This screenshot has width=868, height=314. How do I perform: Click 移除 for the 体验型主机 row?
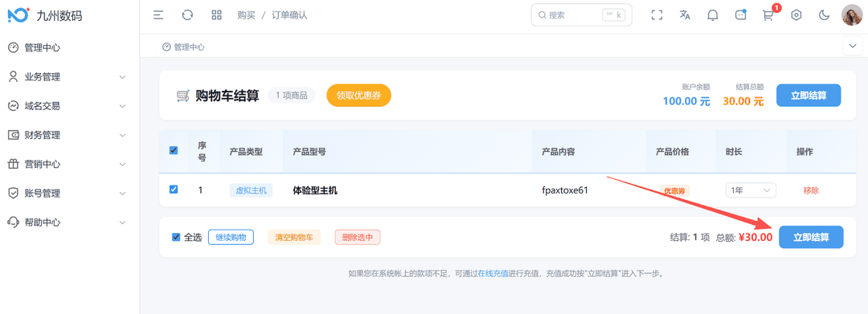[x=811, y=190]
